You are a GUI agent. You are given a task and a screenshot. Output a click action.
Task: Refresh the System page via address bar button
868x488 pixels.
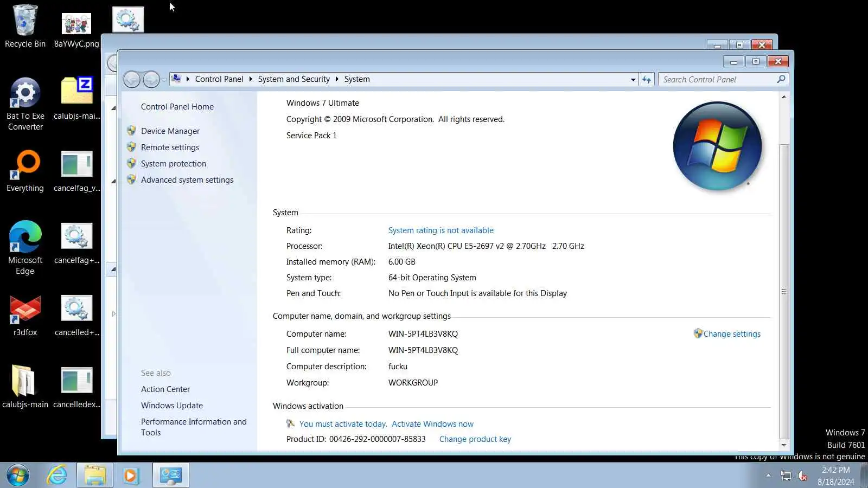coord(647,80)
